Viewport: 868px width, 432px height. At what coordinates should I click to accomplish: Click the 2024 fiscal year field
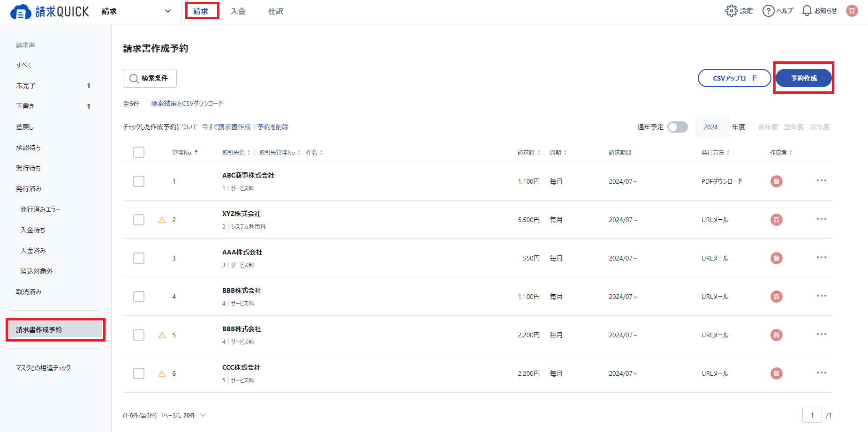(x=712, y=127)
